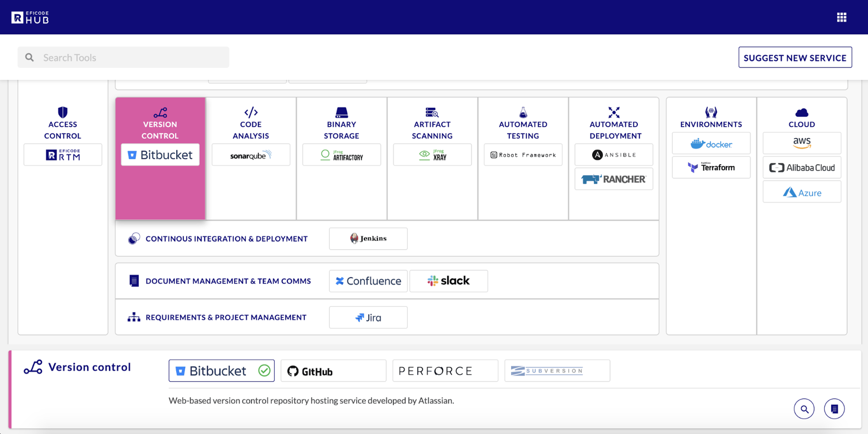Open the highlighted Version Control category tile
Screen dimensions: 868x434
[160, 124]
